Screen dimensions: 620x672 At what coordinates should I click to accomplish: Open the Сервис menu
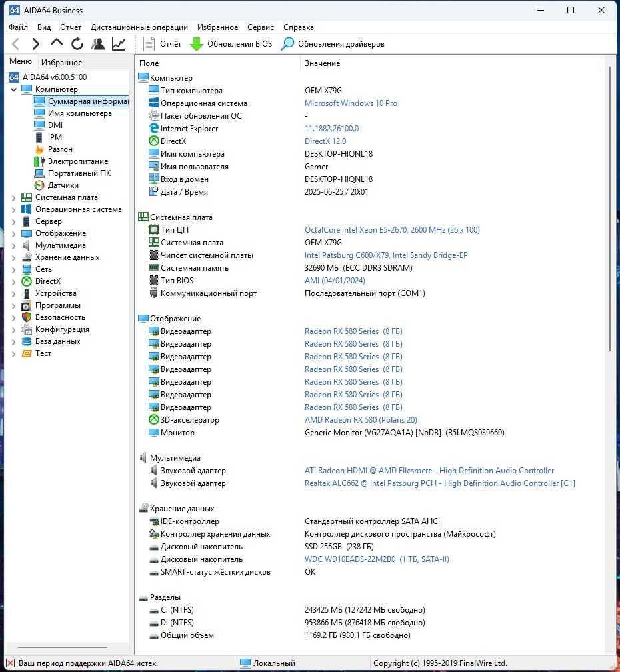pos(261,27)
